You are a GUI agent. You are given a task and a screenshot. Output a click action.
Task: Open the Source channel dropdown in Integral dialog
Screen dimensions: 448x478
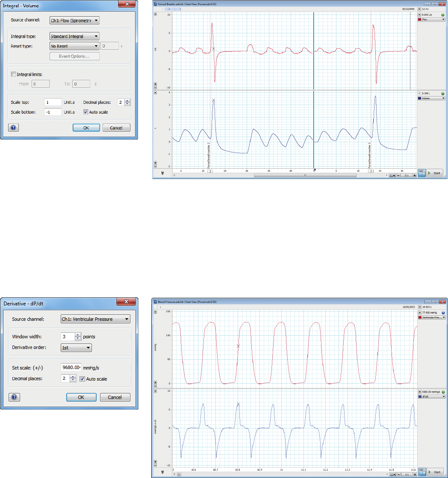[x=74, y=21]
